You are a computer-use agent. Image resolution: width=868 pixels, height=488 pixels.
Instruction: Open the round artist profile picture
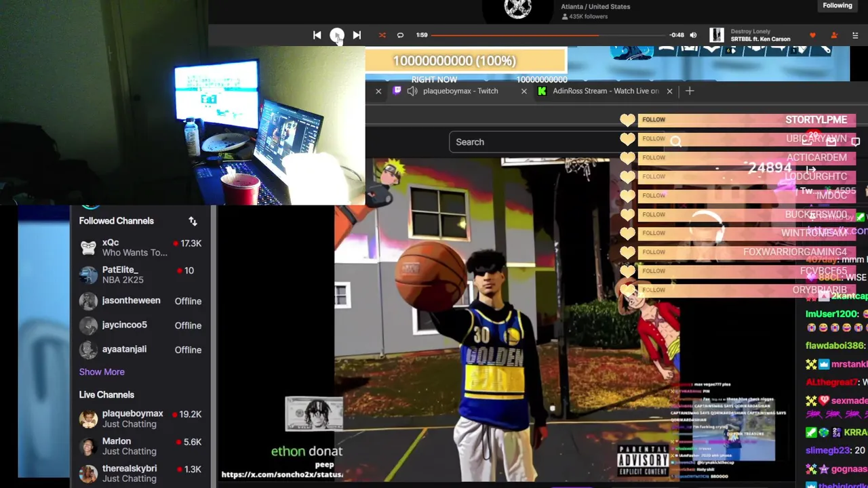[518, 8]
